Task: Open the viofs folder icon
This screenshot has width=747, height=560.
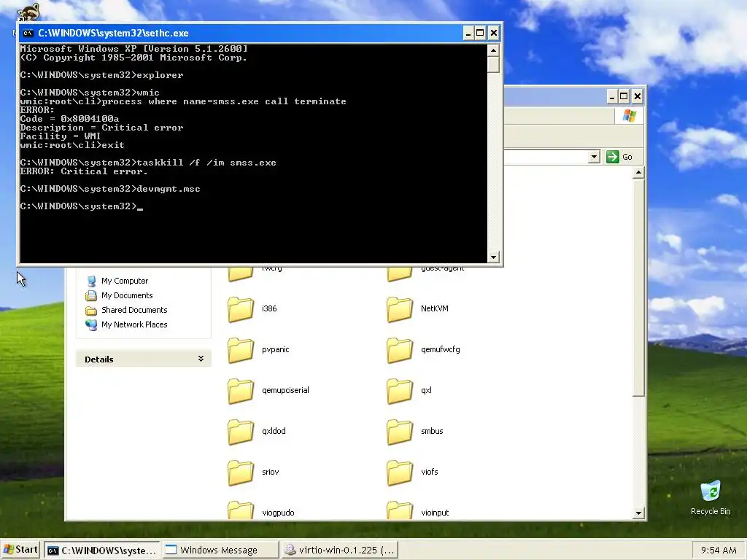Action: pyautogui.click(x=400, y=473)
